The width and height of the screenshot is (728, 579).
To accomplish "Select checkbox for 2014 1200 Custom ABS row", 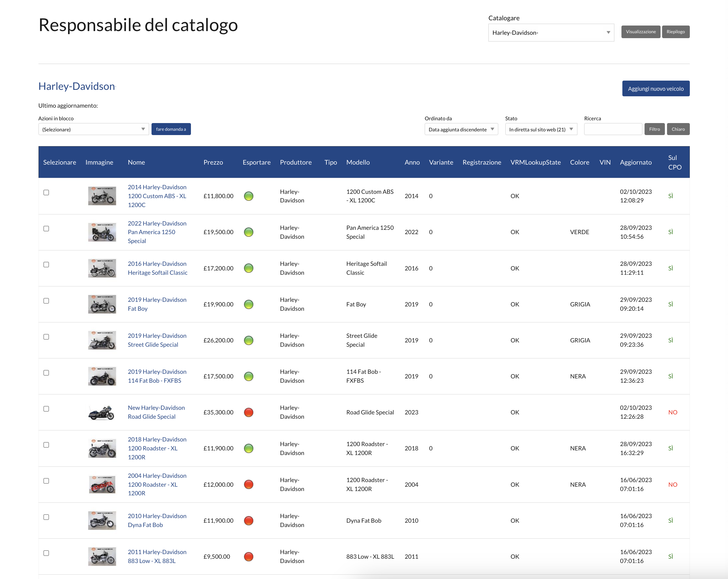I will pyautogui.click(x=46, y=193).
